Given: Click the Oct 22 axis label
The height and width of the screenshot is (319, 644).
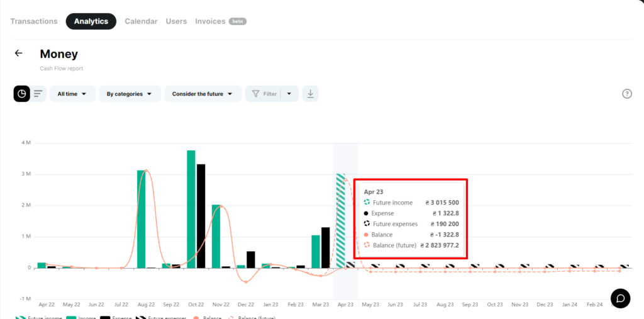Looking at the screenshot, I should click(x=196, y=305).
